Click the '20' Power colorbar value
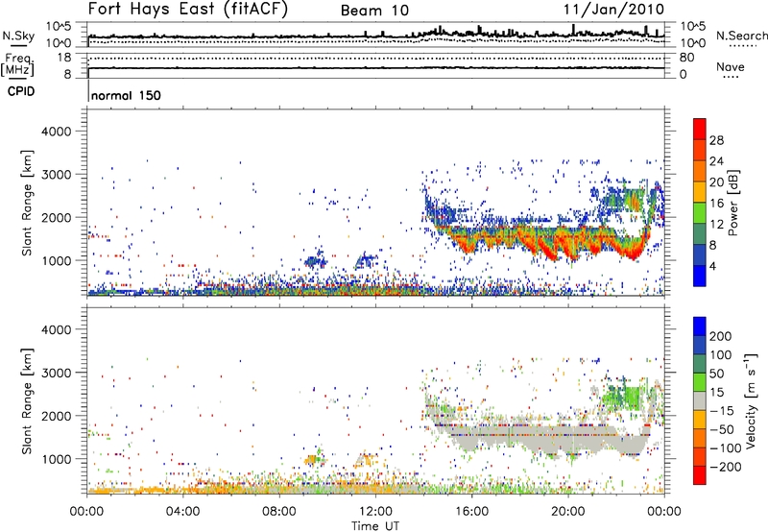Viewport: 768px width, 532px height. coord(716,182)
